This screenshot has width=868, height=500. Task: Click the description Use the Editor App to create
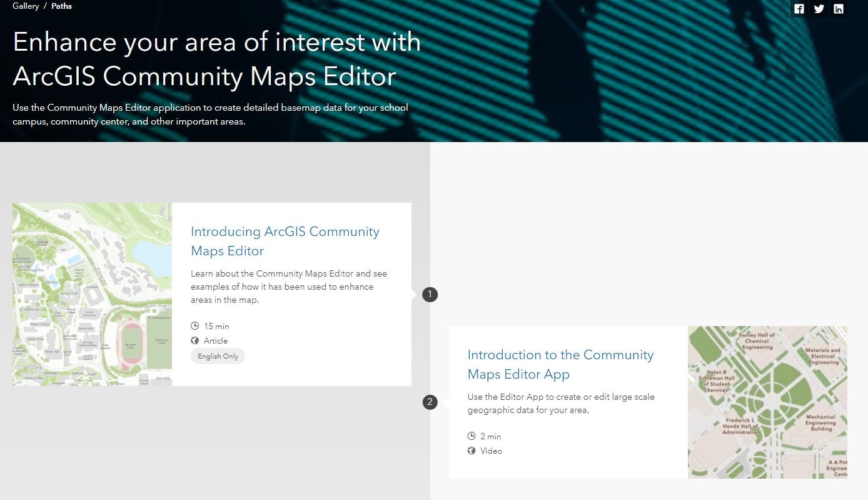[x=561, y=404]
